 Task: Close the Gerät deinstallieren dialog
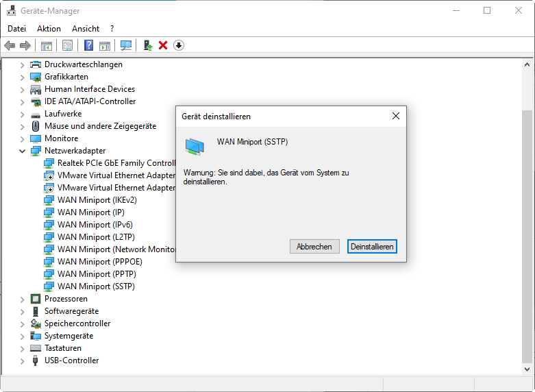[x=396, y=116]
